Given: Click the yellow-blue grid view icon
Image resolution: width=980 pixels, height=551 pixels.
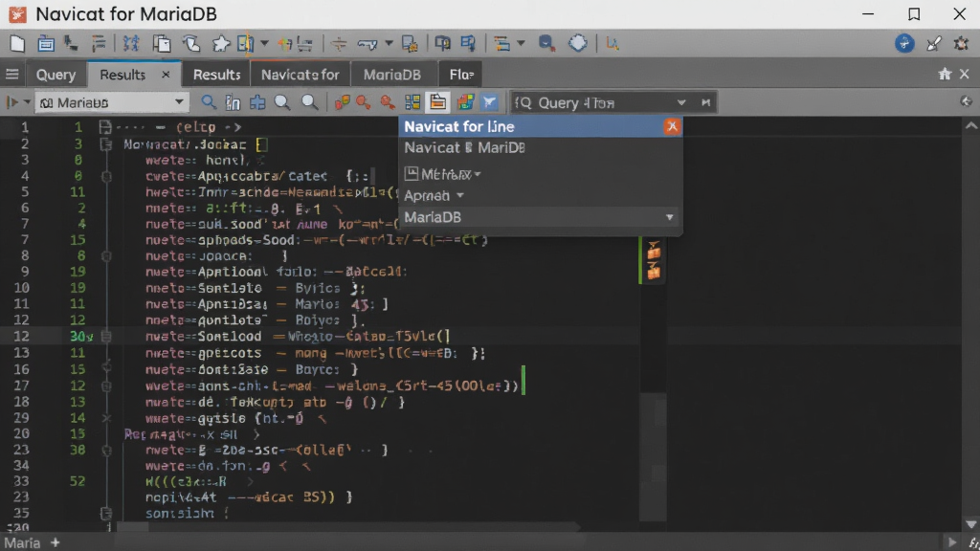Looking at the screenshot, I should click(412, 102).
